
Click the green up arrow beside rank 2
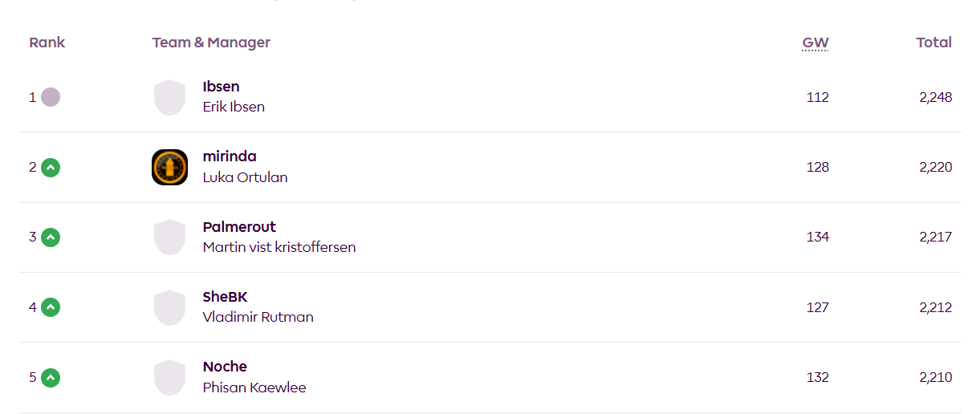pyautogui.click(x=51, y=168)
